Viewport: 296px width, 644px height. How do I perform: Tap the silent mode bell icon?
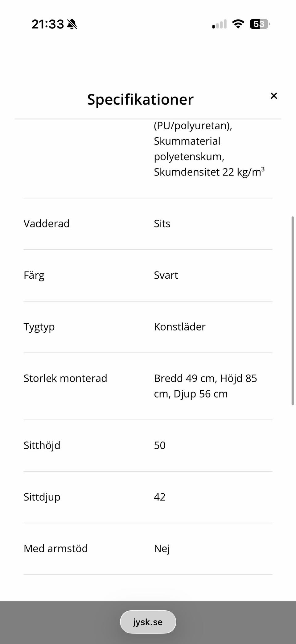[72, 24]
